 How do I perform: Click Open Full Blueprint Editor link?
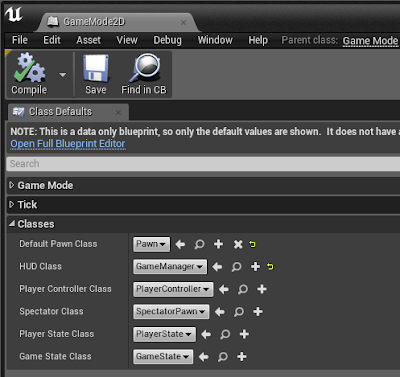(x=68, y=144)
